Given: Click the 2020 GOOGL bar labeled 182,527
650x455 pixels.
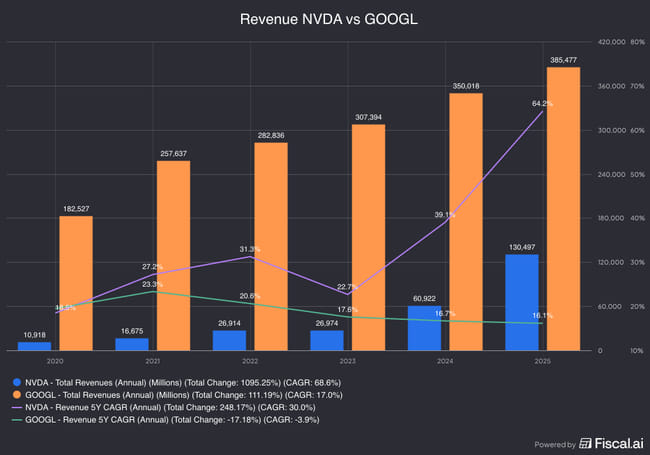Looking at the screenshot, I should [x=76, y=283].
